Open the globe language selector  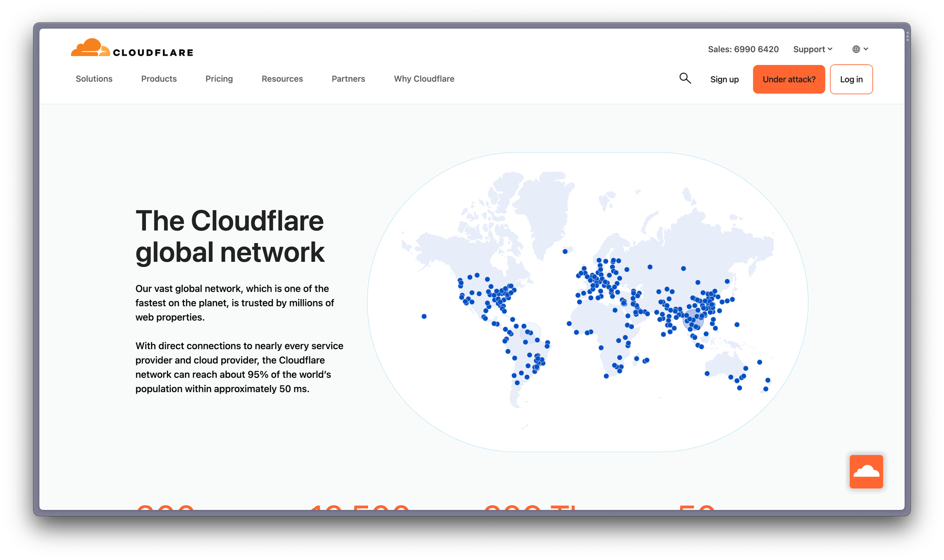tap(860, 49)
